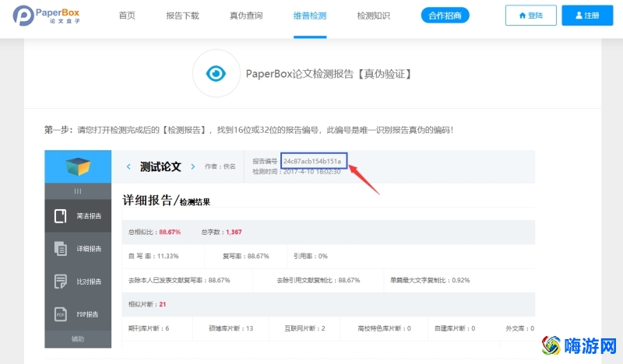Open 简洁报告 in sidebar
This screenshot has height=364, width=623.
(78, 216)
